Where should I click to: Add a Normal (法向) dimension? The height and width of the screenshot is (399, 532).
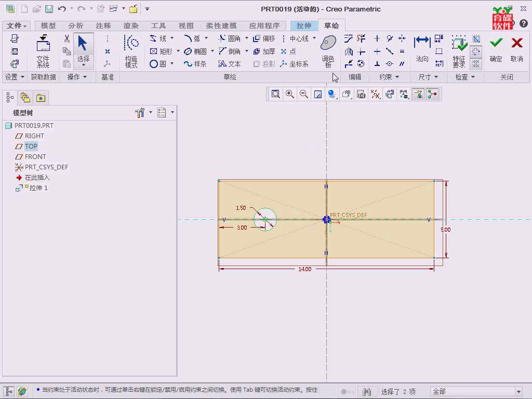pyautogui.click(x=422, y=49)
